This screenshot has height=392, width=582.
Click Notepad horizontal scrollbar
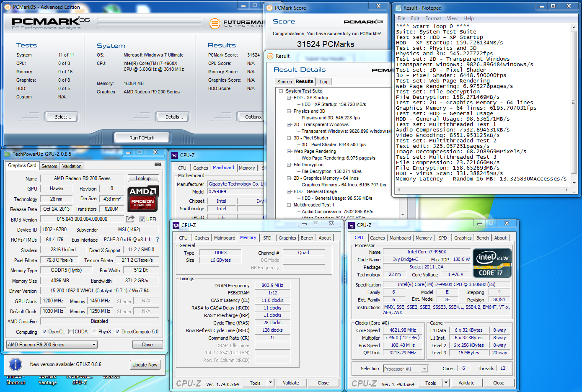click(x=483, y=190)
